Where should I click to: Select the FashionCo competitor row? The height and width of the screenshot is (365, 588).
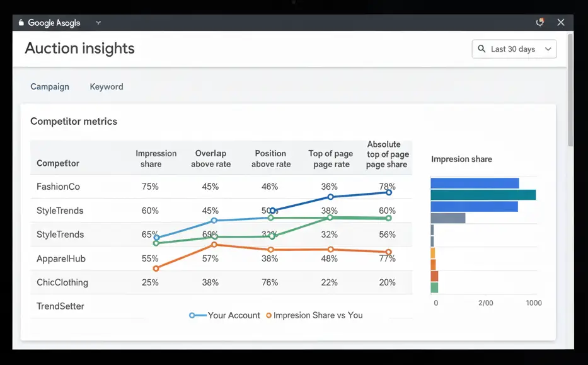[58, 187]
